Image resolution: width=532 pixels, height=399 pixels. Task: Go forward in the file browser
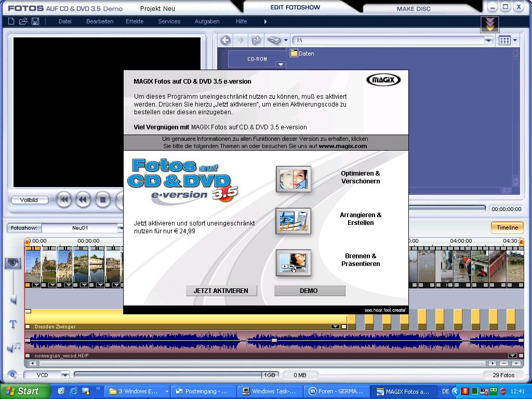241,41
